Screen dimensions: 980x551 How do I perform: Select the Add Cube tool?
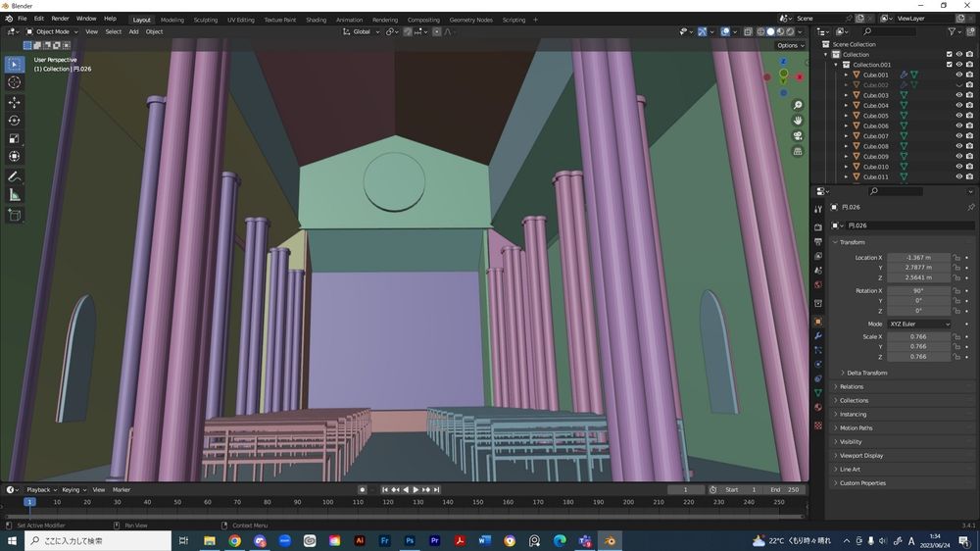click(x=15, y=216)
